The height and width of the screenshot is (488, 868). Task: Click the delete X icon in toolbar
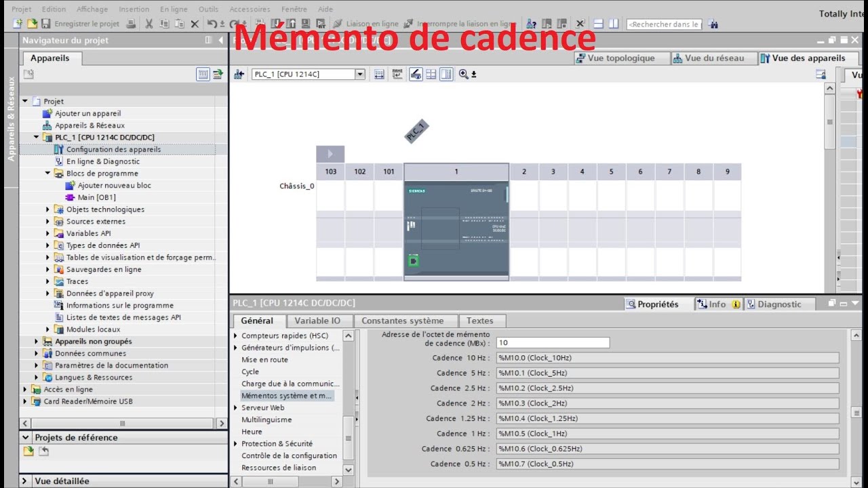[195, 24]
